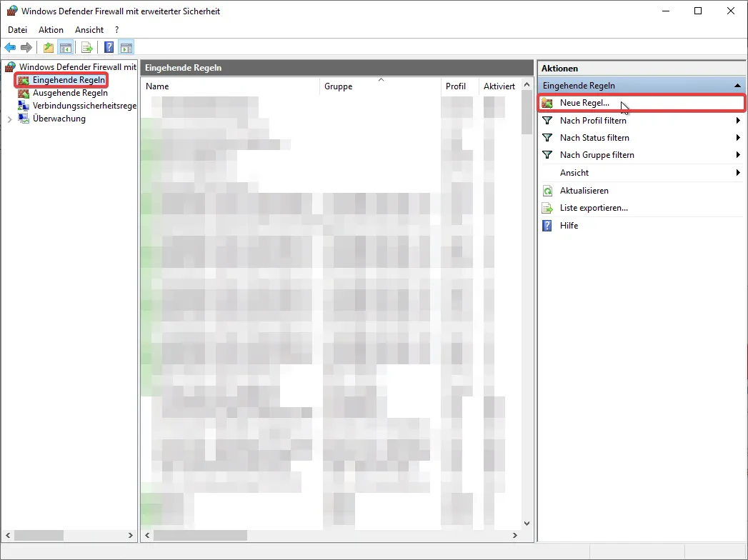Viewport: 748px width, 560px height.
Task: Click the tree pane horizontal scrollbar right arrow
Action: click(131, 535)
